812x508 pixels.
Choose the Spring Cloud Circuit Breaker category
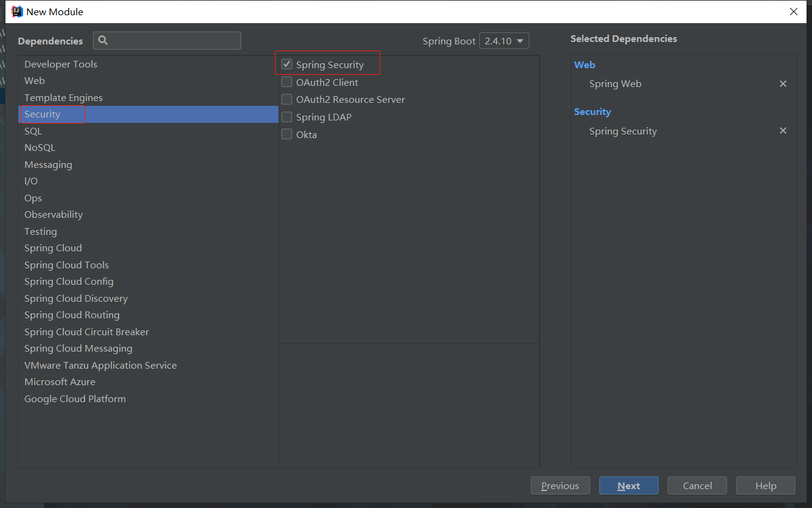pyautogui.click(x=148, y=332)
